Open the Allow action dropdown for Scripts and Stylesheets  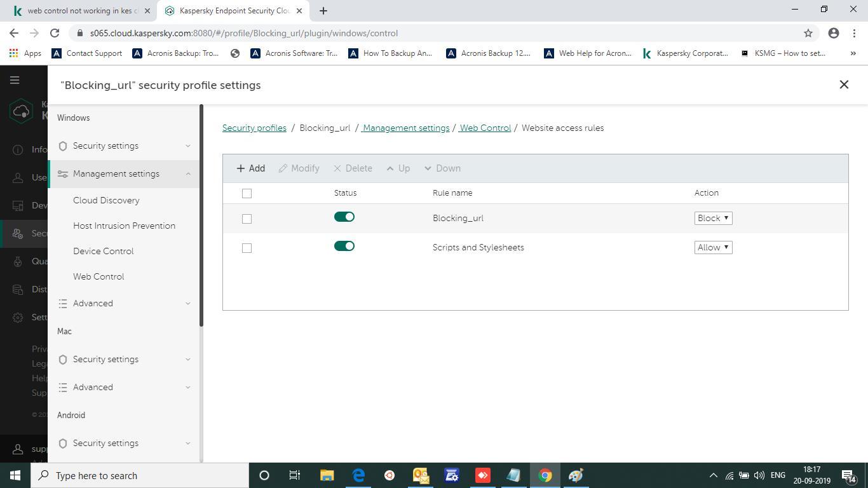point(713,247)
